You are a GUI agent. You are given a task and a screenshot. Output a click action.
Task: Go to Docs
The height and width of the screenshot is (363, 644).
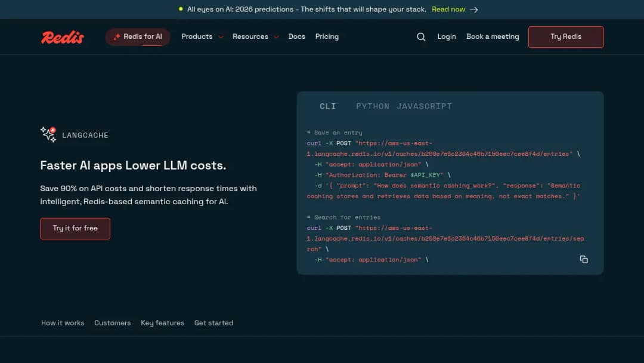pos(296,36)
